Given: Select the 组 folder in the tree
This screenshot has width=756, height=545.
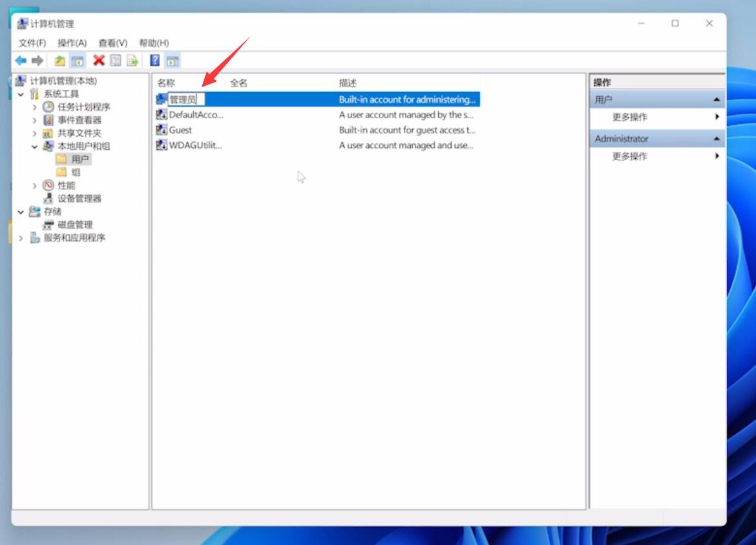Looking at the screenshot, I should click(x=76, y=172).
